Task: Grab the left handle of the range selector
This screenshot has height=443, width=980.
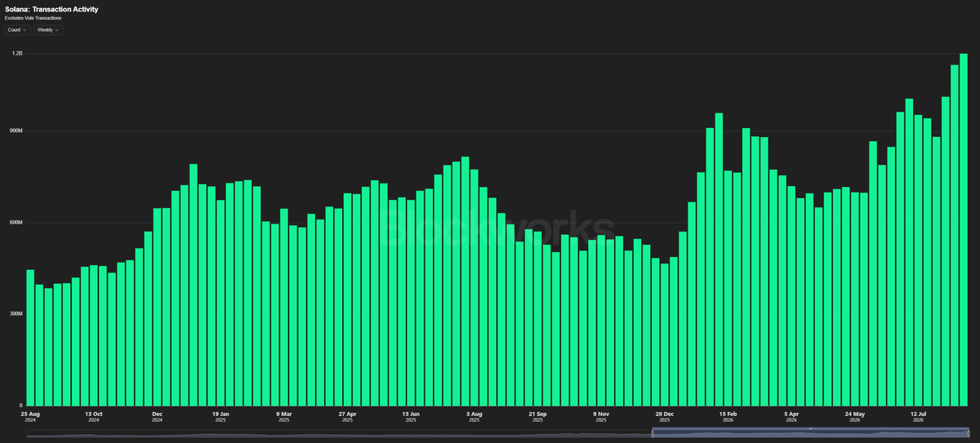Action: click(x=653, y=432)
